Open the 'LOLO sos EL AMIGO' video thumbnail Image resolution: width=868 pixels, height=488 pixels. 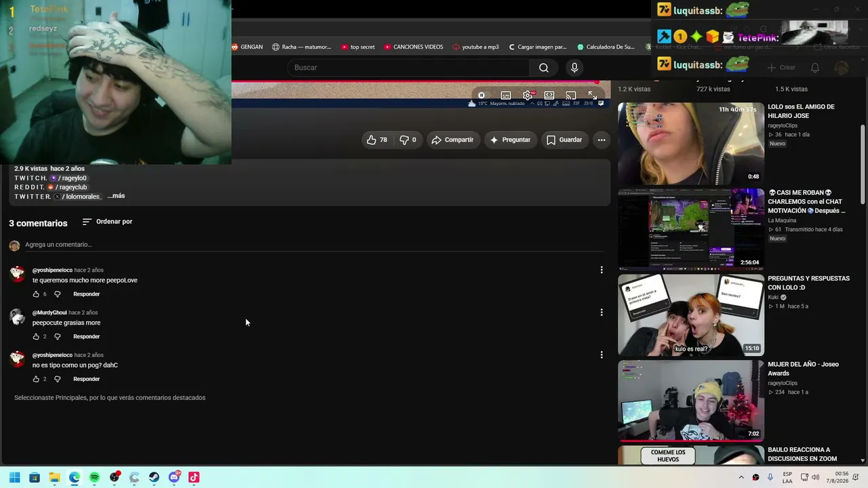click(690, 143)
